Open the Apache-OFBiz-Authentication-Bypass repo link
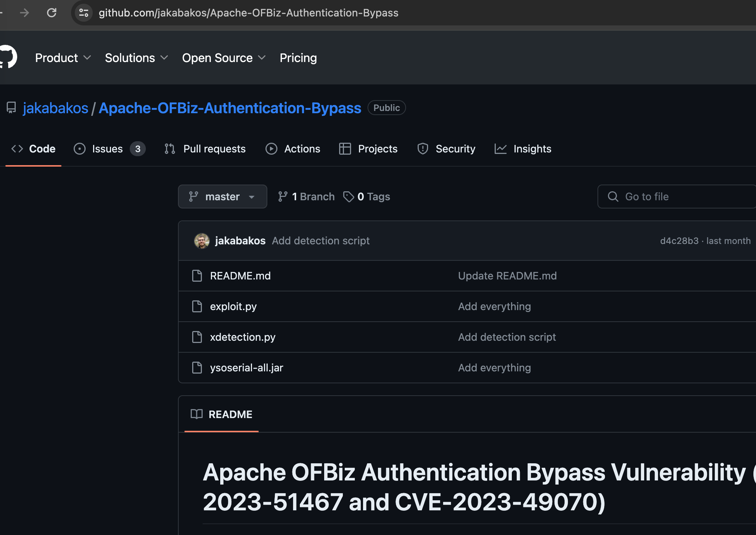The image size is (756, 535). (230, 108)
